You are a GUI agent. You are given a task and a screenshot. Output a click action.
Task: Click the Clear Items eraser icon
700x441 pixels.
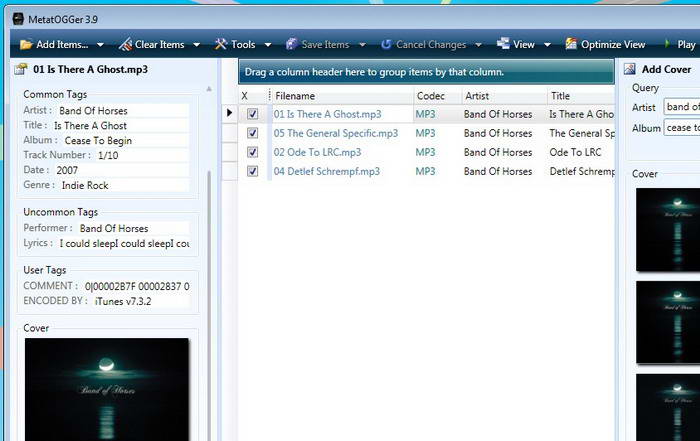coord(125,44)
